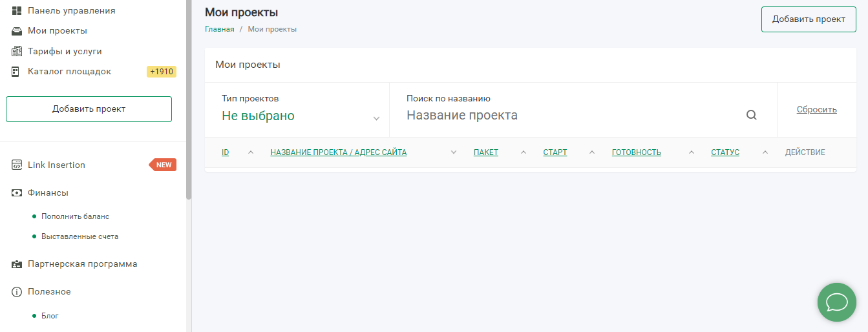This screenshot has width=868, height=332.
Task: Sort by Название проекта / Адрес сайта
Action: point(339,152)
